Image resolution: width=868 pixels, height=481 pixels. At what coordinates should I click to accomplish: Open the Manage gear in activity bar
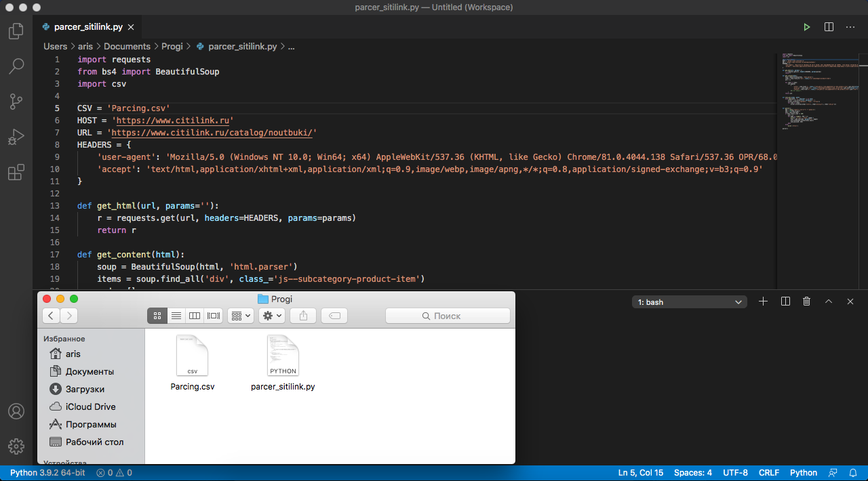click(x=16, y=446)
